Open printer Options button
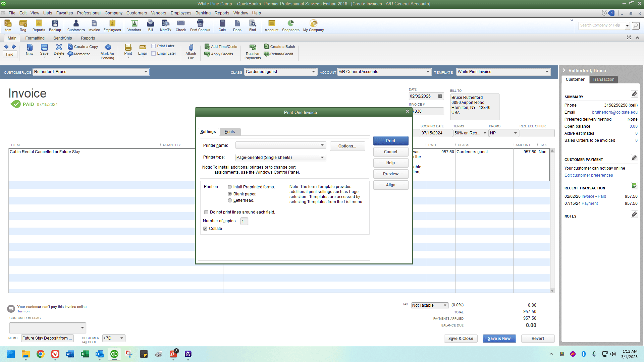 [x=347, y=146]
